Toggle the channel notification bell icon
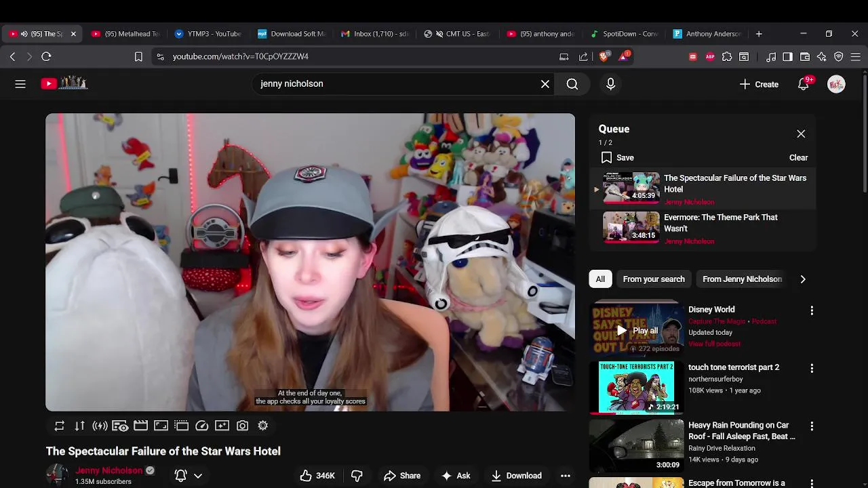This screenshot has width=868, height=488. click(181, 476)
